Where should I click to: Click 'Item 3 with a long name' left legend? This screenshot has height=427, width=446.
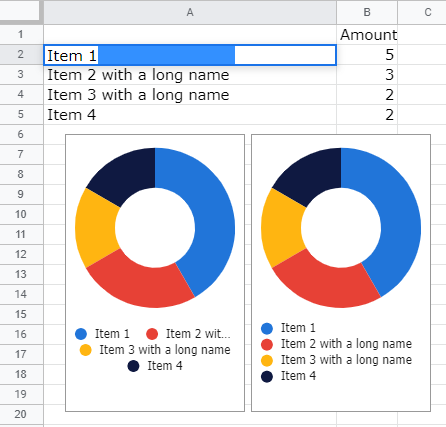165,350
